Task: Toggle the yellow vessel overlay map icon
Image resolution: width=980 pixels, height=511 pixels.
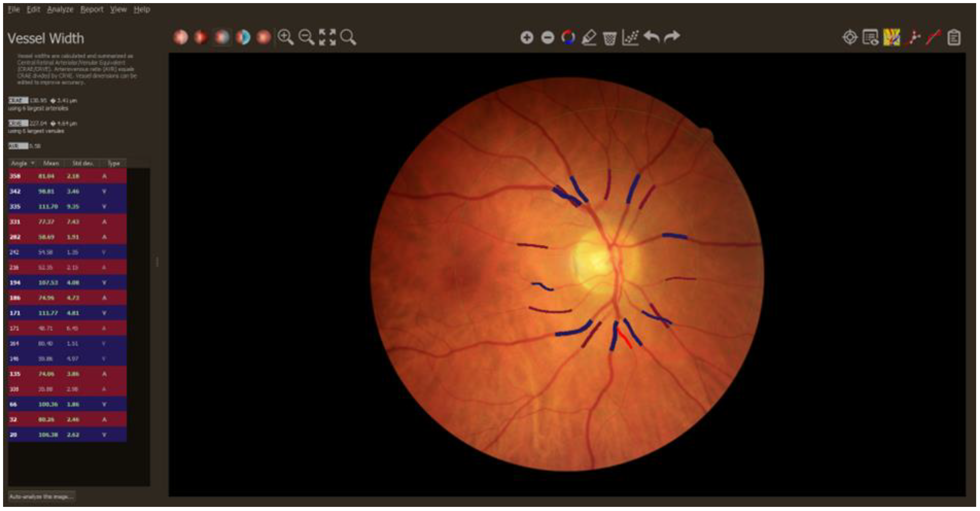Action: pyautogui.click(x=891, y=37)
